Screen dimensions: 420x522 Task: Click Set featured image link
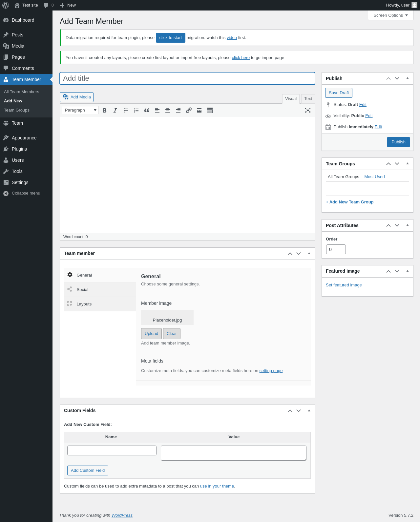click(x=344, y=285)
